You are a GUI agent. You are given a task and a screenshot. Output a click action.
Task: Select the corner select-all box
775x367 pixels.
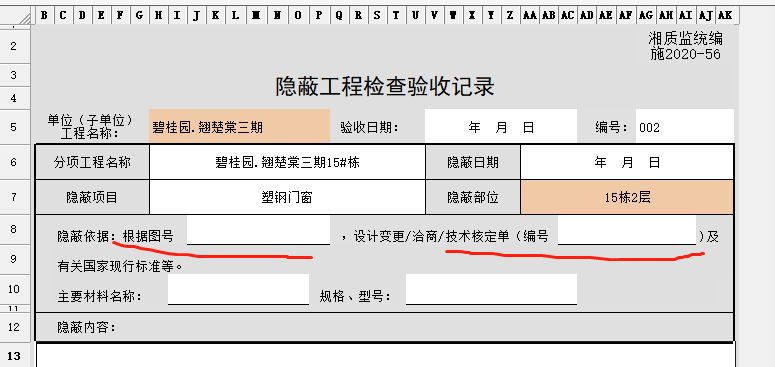click(x=18, y=16)
